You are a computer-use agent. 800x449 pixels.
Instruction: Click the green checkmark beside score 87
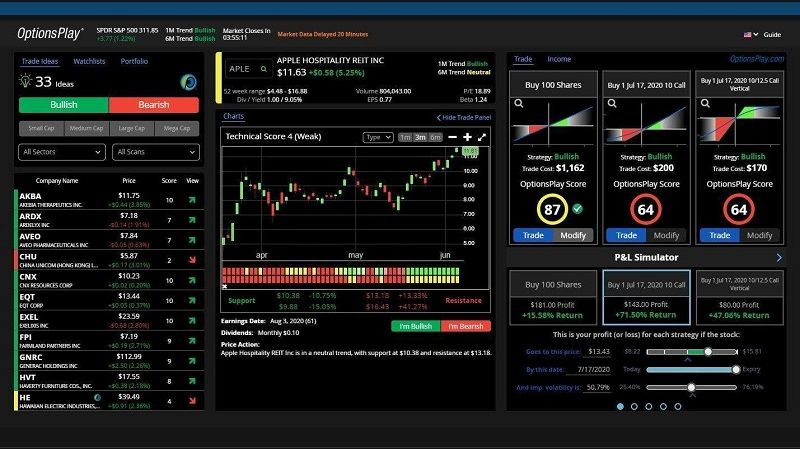point(578,209)
